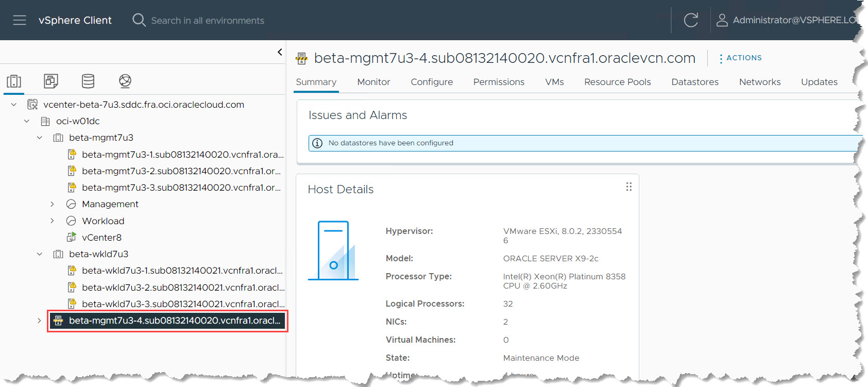
Task: Open the Resource Pools tab
Action: pos(618,82)
